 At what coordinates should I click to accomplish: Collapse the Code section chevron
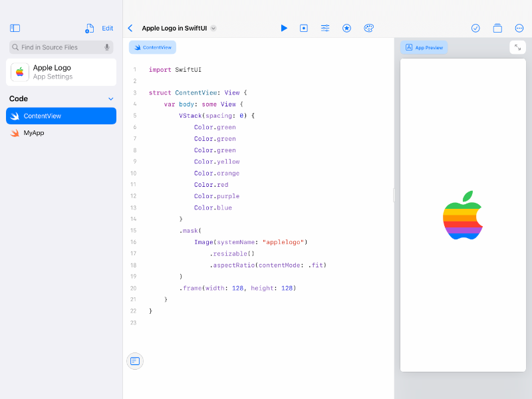(111, 99)
